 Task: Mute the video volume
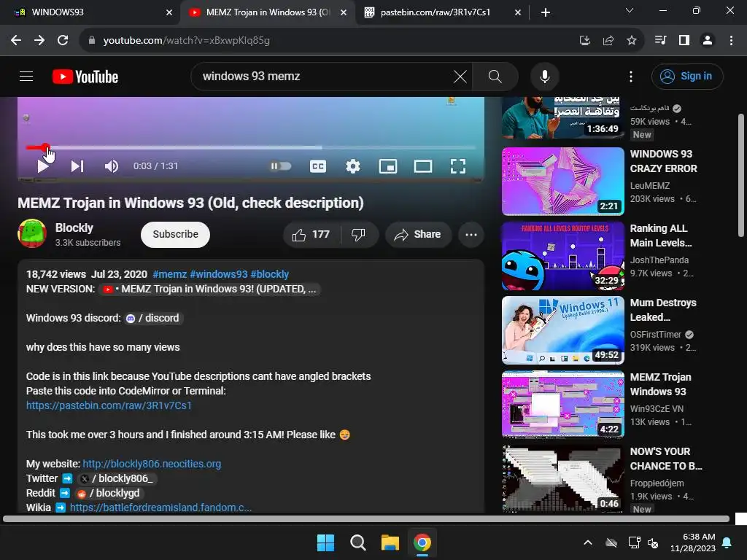point(112,166)
